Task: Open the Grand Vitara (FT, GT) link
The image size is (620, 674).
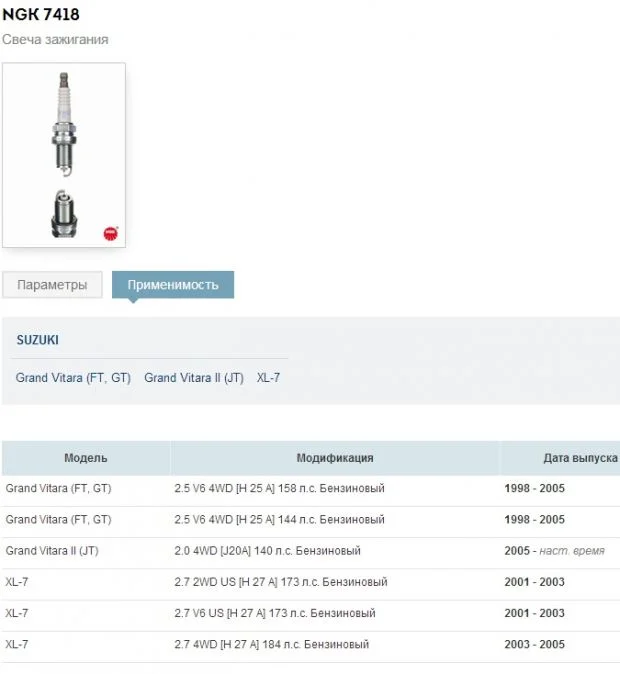Action: click(x=73, y=378)
